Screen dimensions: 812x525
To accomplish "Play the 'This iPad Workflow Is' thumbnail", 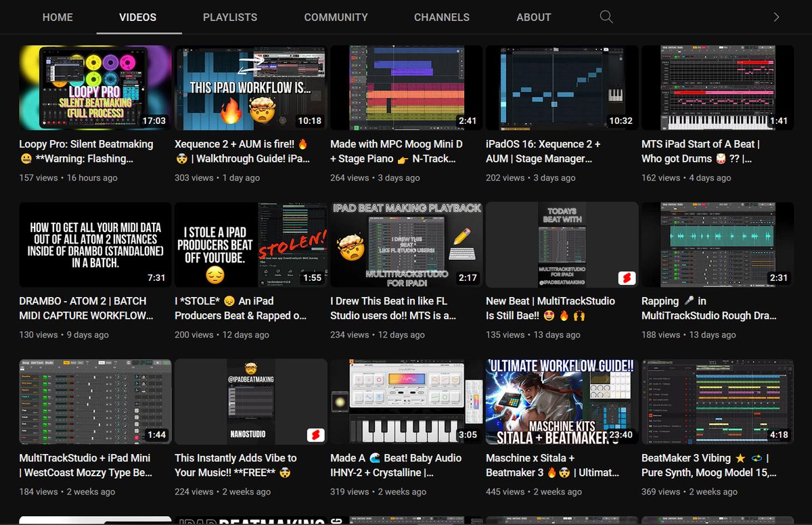I will click(251, 88).
